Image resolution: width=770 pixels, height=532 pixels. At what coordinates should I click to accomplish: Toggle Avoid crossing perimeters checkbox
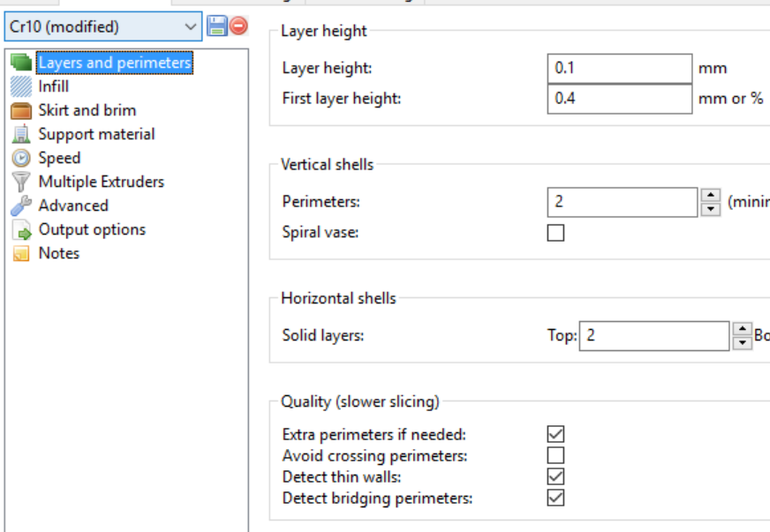[555, 455]
